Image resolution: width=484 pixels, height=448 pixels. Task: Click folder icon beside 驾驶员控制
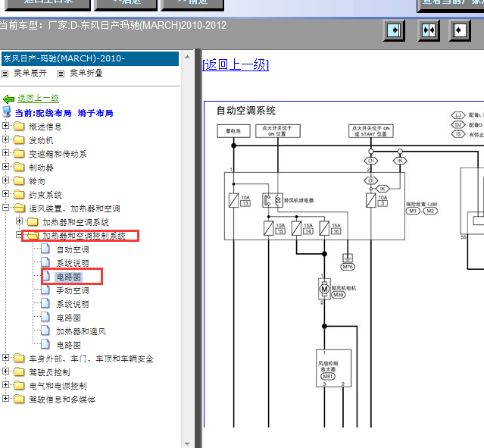(x=19, y=371)
